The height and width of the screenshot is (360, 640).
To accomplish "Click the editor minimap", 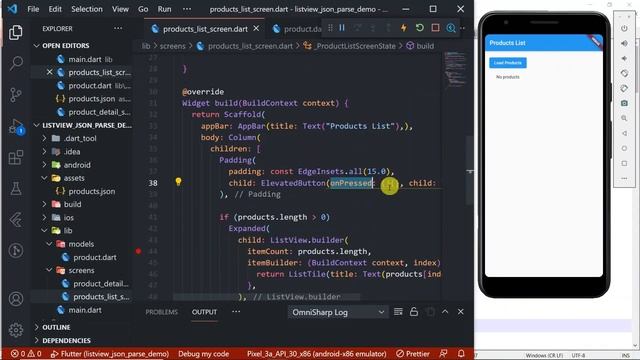I will pos(455,69).
